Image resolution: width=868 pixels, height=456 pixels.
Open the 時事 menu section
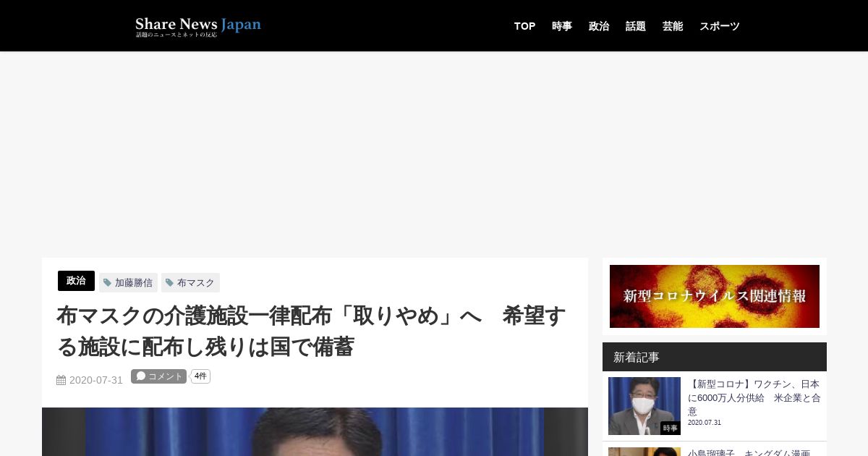click(562, 26)
